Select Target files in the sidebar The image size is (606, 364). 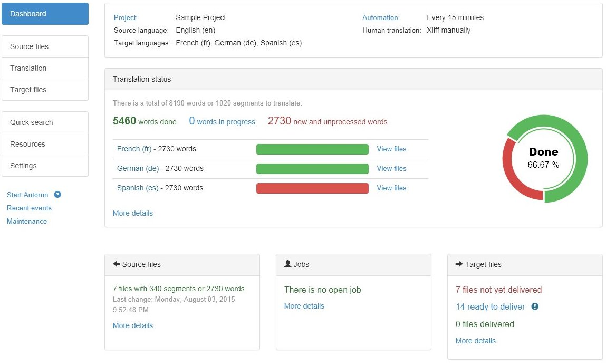(45, 90)
